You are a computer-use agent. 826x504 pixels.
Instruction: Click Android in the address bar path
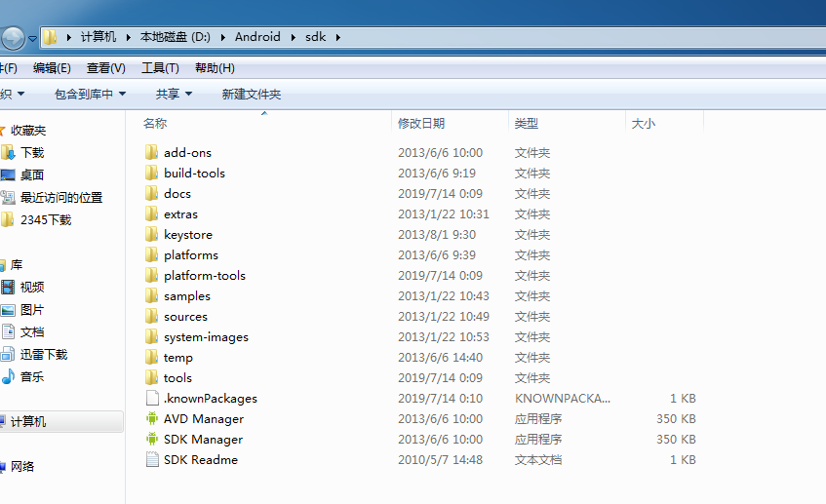tap(257, 37)
